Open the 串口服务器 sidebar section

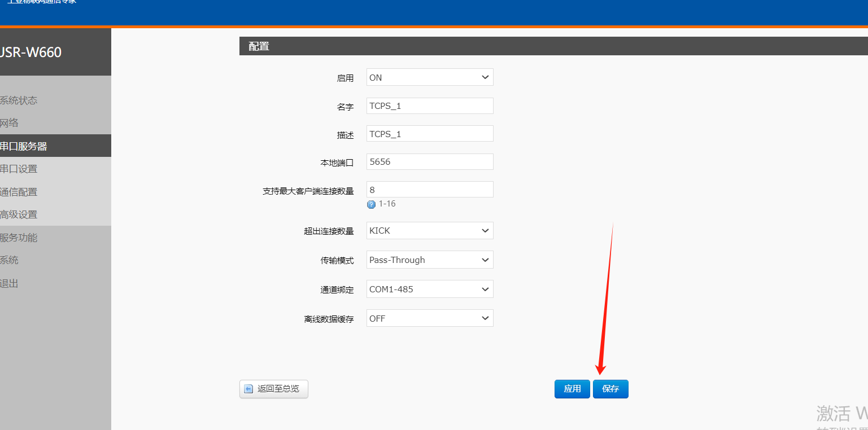click(x=24, y=146)
